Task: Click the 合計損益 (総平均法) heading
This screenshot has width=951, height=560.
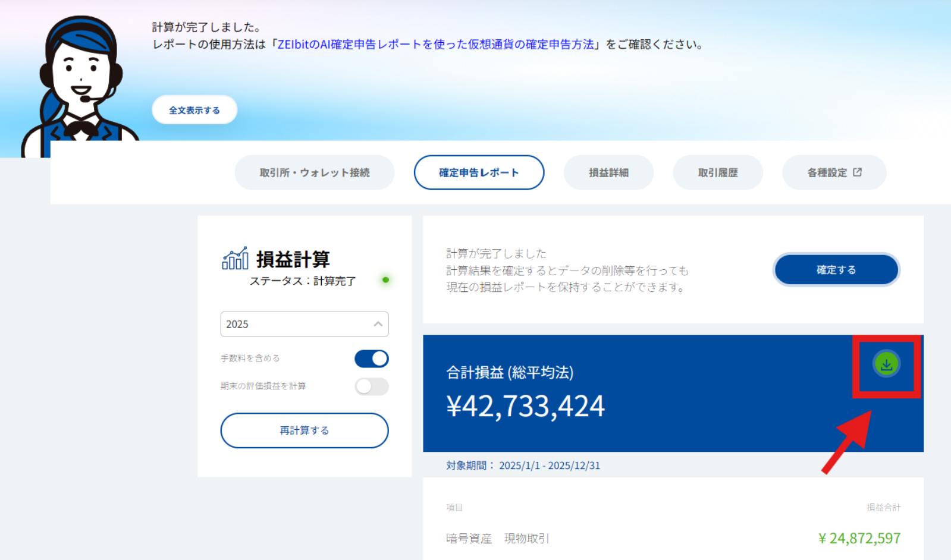Action: (x=510, y=373)
